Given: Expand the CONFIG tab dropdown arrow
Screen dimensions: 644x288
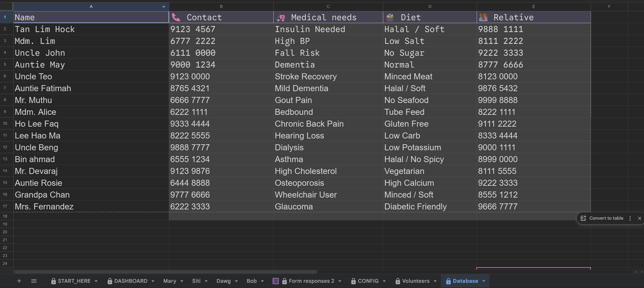Looking at the screenshot, I should click(384, 281).
